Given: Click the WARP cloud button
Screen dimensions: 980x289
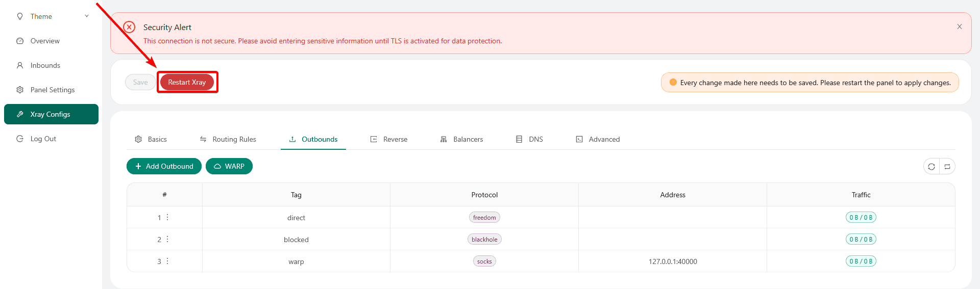Looking at the screenshot, I should pos(229,166).
